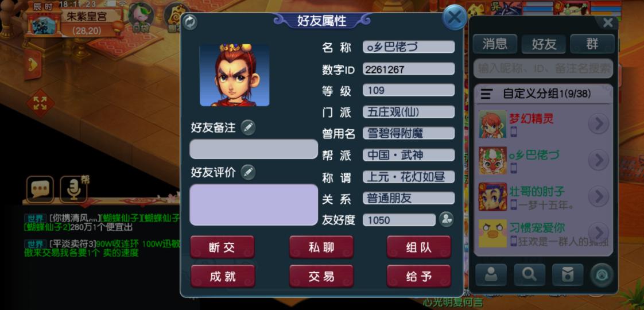644x310 pixels.
Task: Click the friend search input field
Action: click(543, 68)
